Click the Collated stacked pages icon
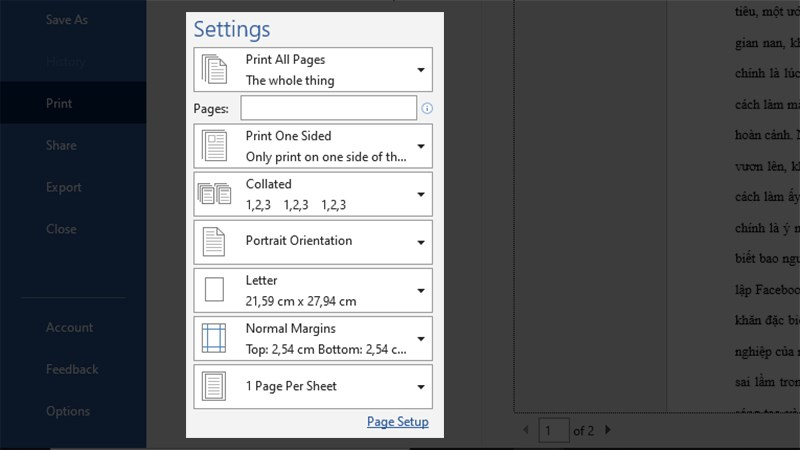Screen dimensions: 800x450 pos(215,194)
